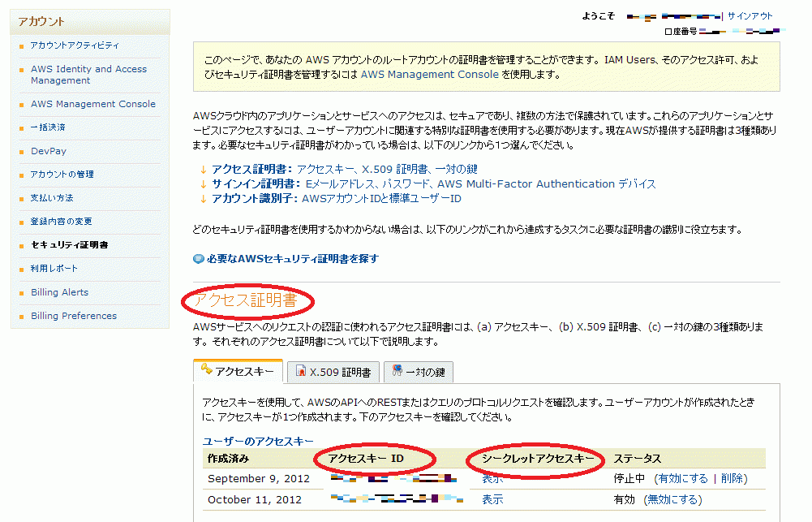Click the ユーザーのアクセスキー heading

coord(258,441)
